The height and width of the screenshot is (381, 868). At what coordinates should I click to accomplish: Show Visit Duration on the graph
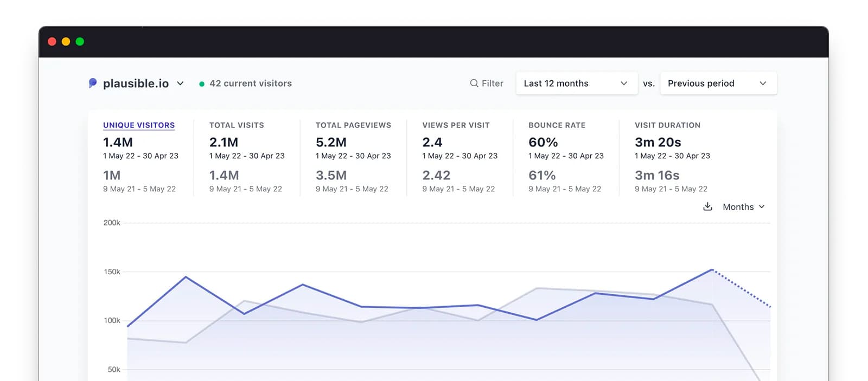[667, 125]
